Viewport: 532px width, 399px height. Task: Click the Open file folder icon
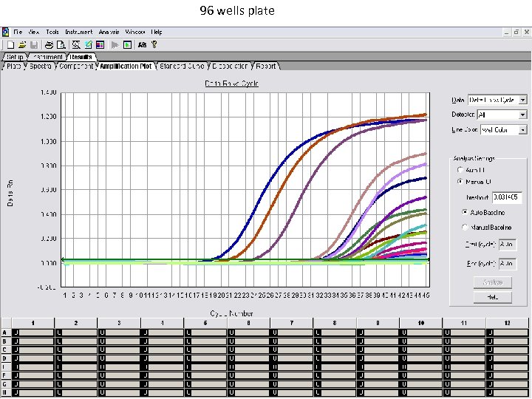click(x=22, y=45)
